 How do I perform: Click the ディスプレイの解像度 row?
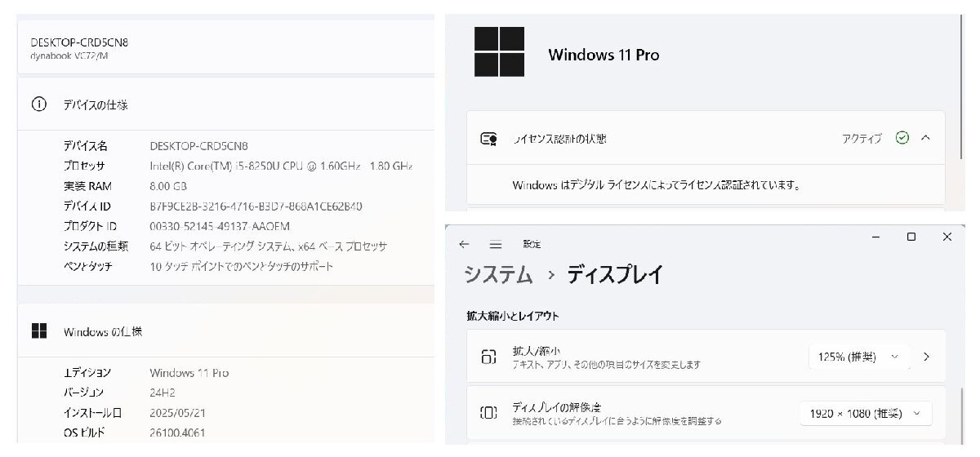(x=706, y=414)
